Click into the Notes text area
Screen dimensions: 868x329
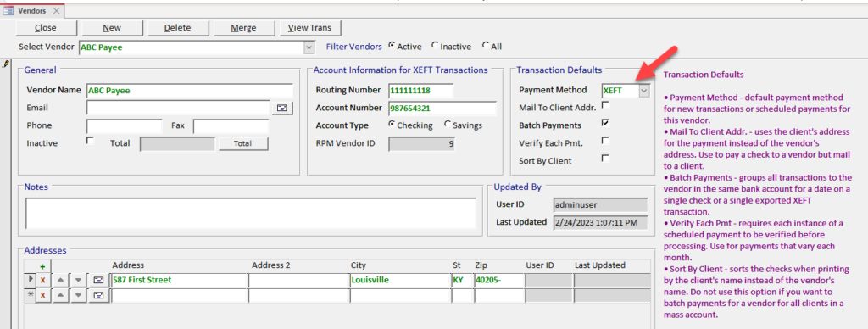pos(251,213)
